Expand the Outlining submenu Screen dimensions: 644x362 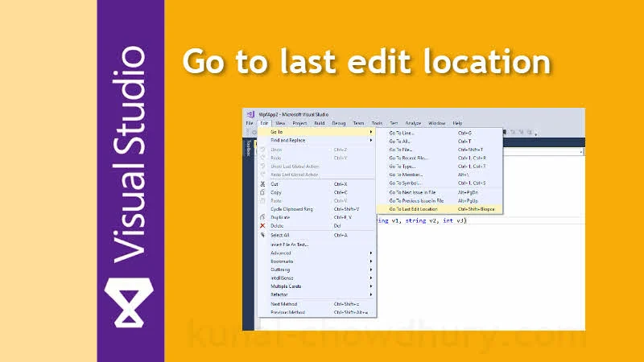click(316, 269)
